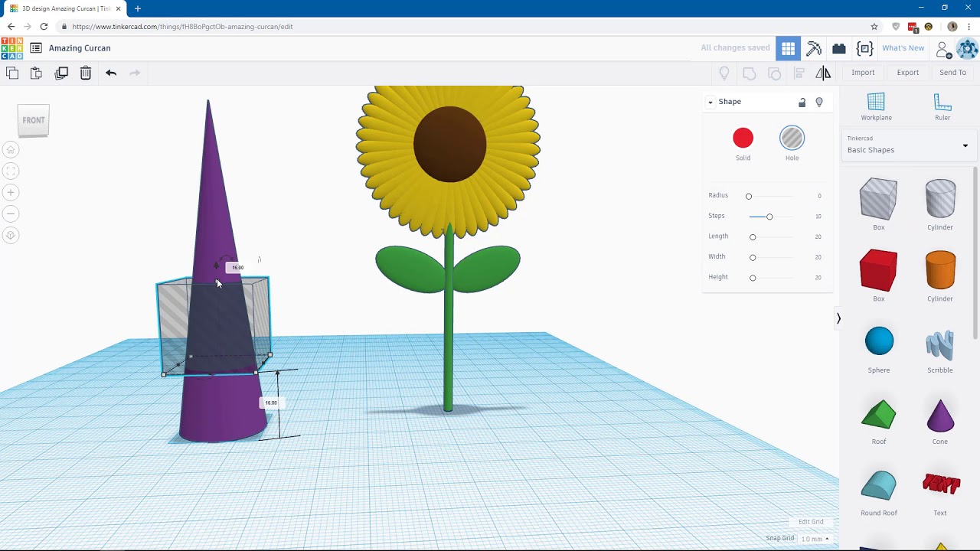Adjust the Steps slider
Viewport: 980px width, 551px height.
point(769,217)
